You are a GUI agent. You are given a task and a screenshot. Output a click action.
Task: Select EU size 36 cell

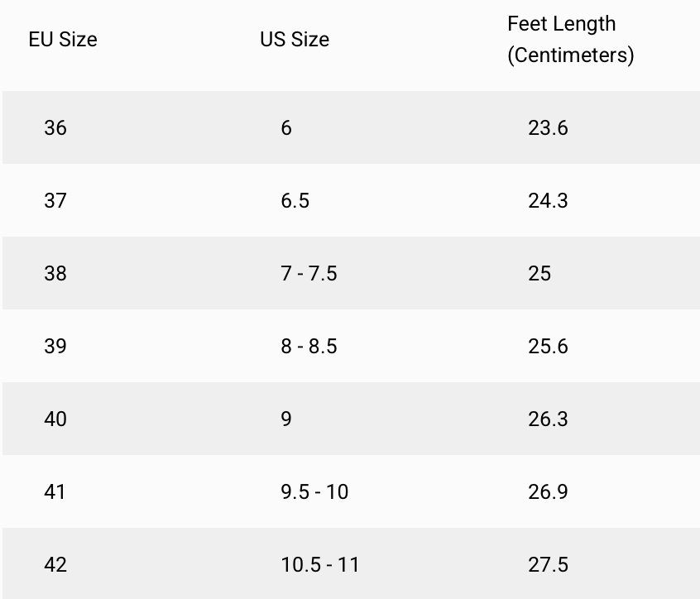tap(55, 128)
